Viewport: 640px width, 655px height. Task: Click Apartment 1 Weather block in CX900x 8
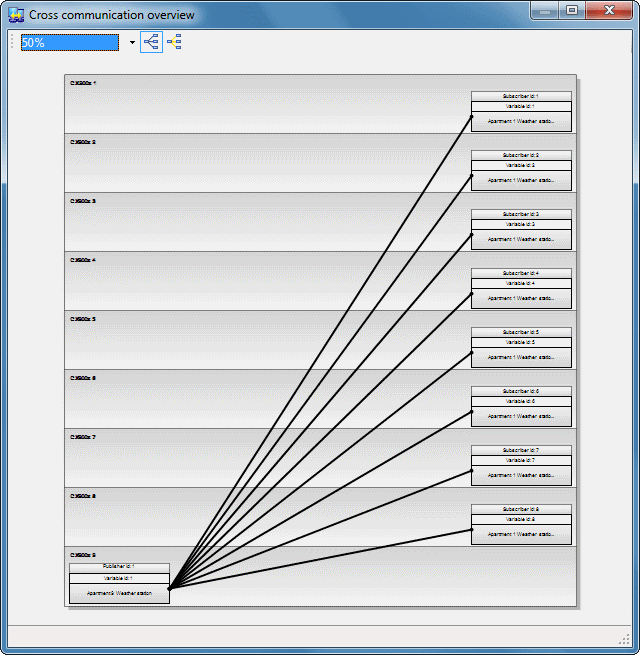coord(521,534)
